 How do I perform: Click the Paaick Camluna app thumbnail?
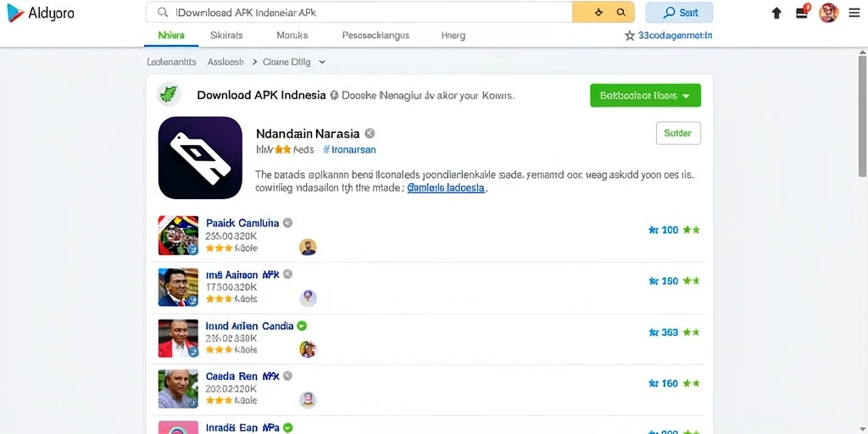tap(178, 236)
